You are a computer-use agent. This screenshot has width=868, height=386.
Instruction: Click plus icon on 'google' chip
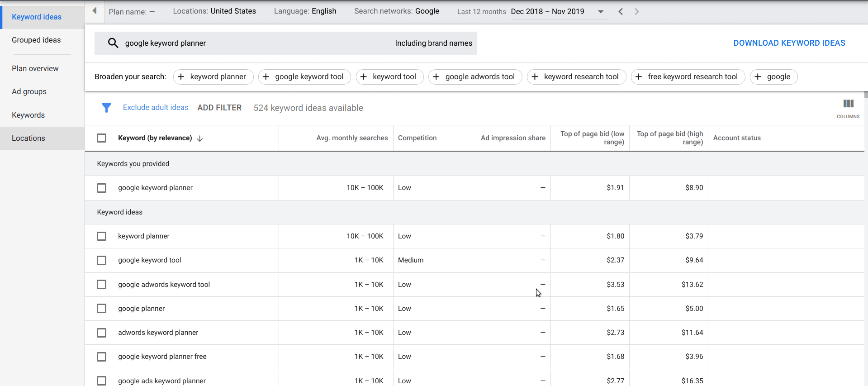tap(758, 77)
